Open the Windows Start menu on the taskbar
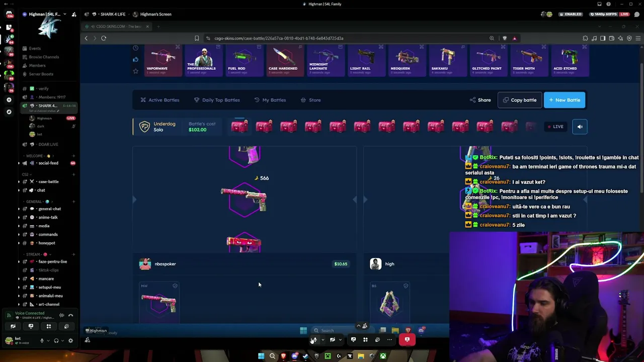644x362 pixels. pos(261,356)
